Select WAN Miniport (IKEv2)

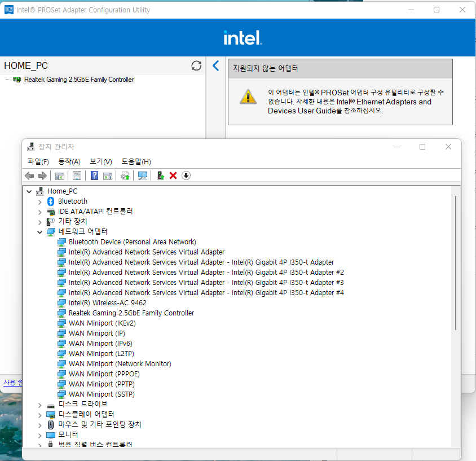tap(102, 323)
